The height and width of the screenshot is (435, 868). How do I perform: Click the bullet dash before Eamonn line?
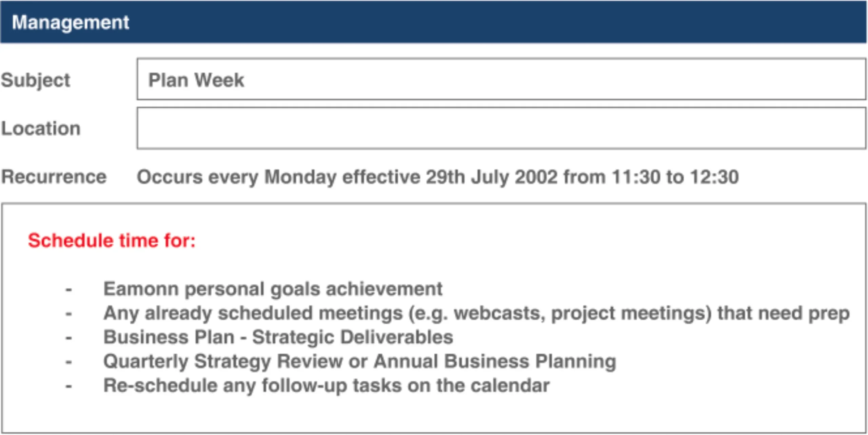(69, 289)
